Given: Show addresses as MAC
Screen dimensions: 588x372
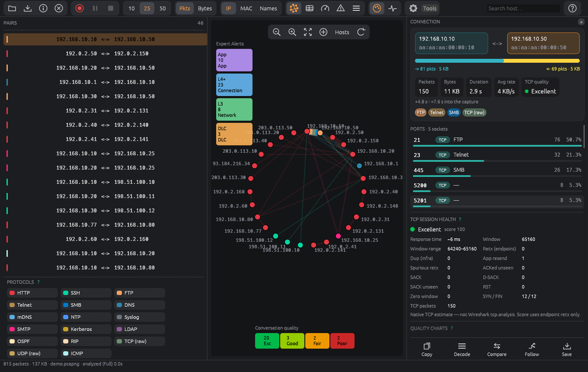Looking at the screenshot, I should coord(246,8).
